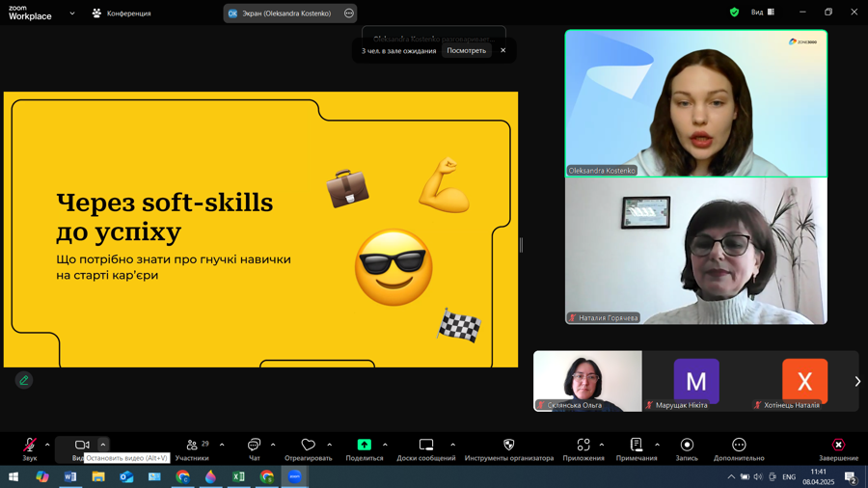Screen dimensions: 868x488
Task: Select Хотінець Наталія participant tile
Action: click(804, 381)
